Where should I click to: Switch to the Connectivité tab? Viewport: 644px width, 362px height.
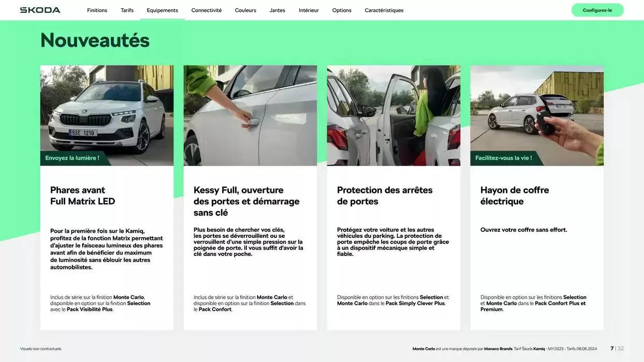pos(206,10)
